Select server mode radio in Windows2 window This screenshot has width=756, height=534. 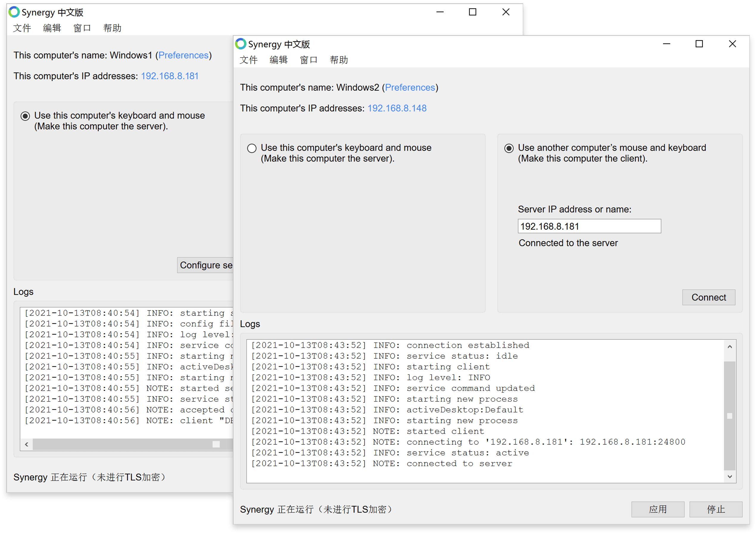point(252,149)
